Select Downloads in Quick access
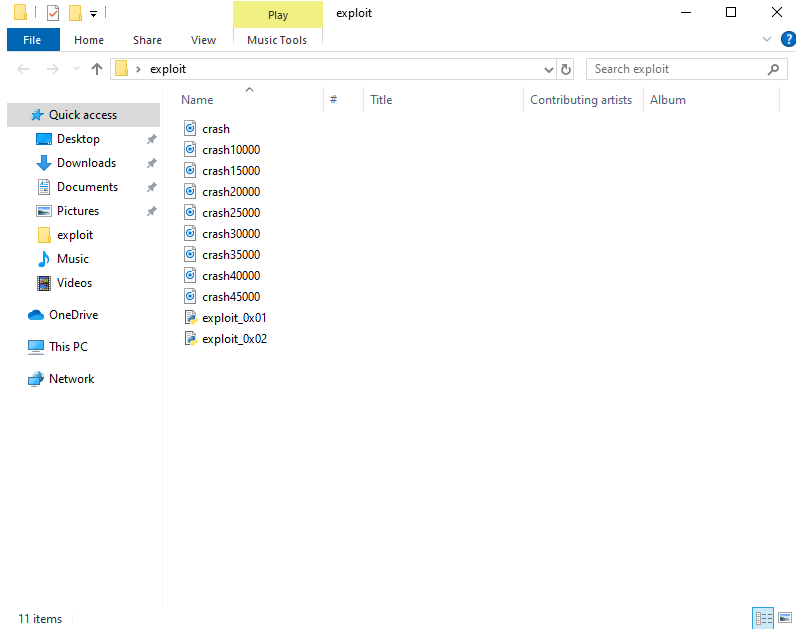The image size is (796, 629). [86, 163]
